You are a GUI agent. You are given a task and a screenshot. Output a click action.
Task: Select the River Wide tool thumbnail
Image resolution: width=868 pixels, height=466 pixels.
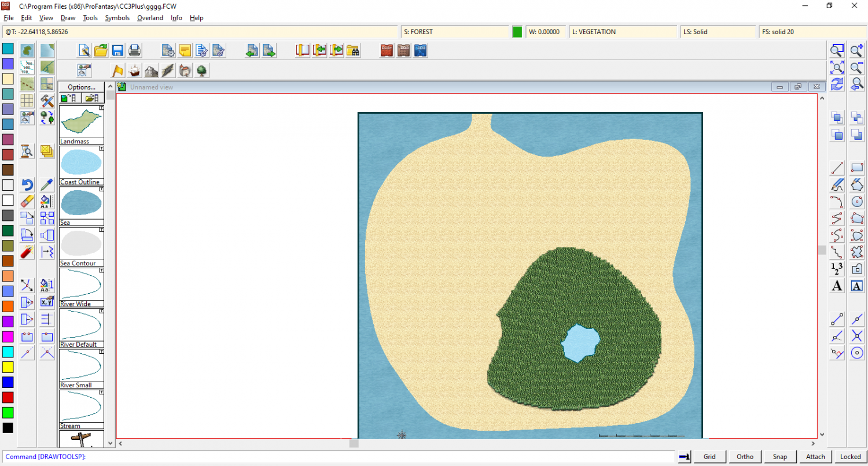(82, 287)
